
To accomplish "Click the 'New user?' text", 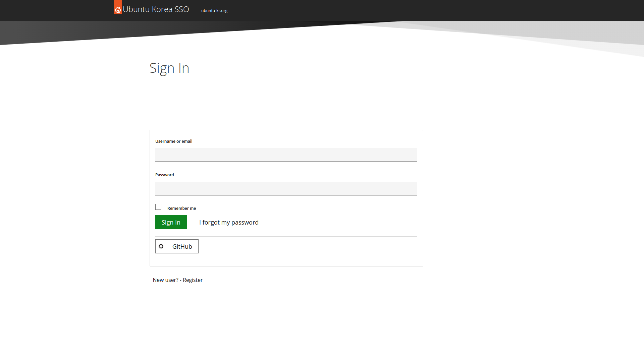I will click(165, 280).
